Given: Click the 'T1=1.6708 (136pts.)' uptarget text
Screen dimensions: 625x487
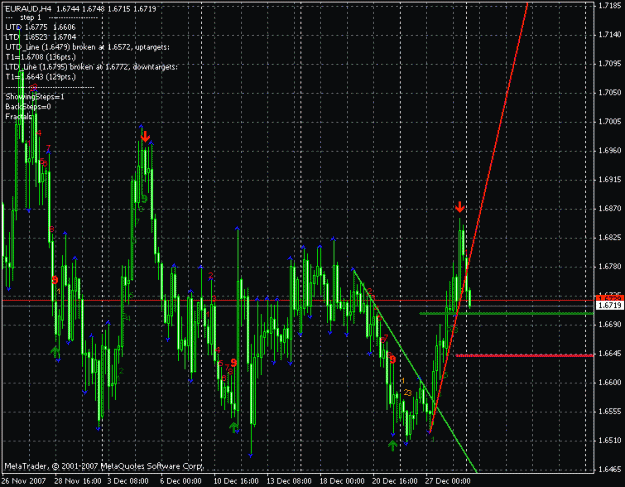Looking at the screenshot, I should 40,57.
